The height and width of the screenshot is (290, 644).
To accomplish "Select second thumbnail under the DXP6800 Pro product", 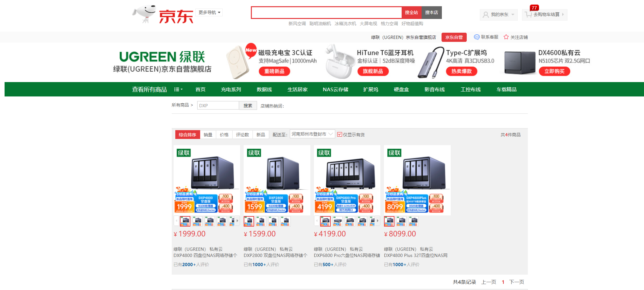I will [x=338, y=221].
